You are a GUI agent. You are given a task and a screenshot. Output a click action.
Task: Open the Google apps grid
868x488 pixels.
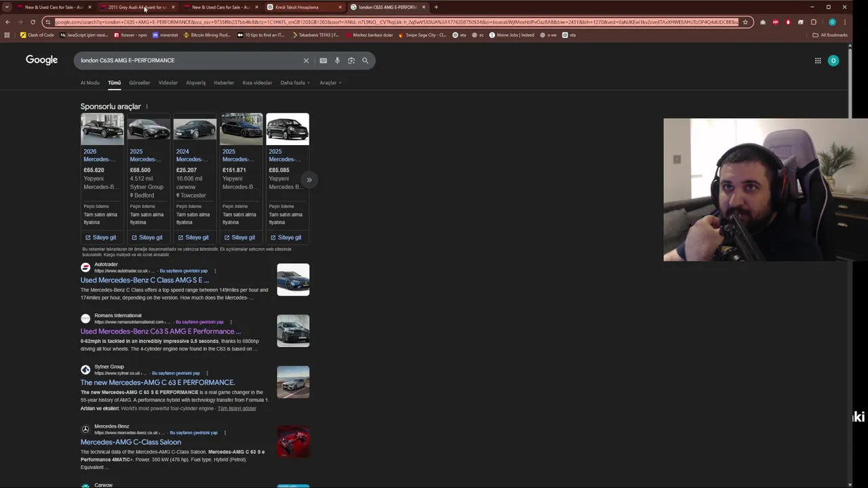[818, 60]
